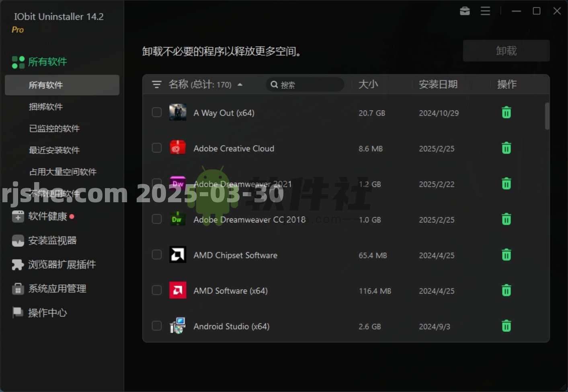
Task: Click the 软件健康 medical kit icon
Action: point(18,216)
